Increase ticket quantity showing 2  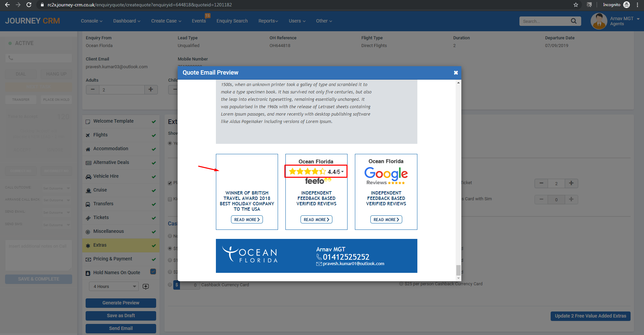pyautogui.click(x=571, y=183)
